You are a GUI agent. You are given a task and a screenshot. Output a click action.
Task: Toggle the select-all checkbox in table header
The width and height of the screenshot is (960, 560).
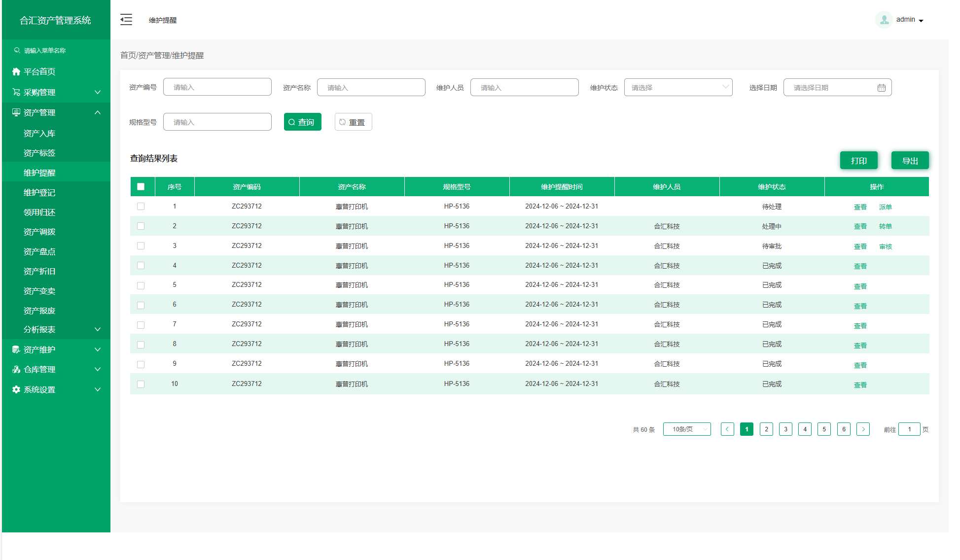click(x=141, y=187)
